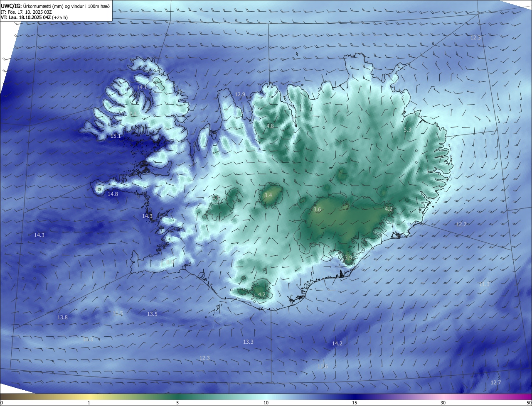Screen dimensions: 532x406
Task: Click the 11.5 value over the ocean
Action: (x=118, y=313)
